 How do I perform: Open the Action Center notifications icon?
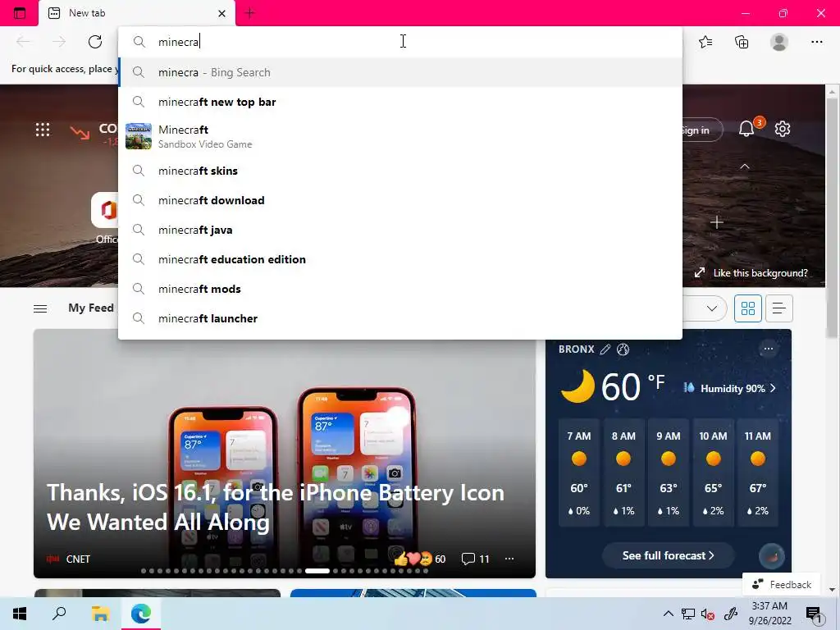[813, 614]
